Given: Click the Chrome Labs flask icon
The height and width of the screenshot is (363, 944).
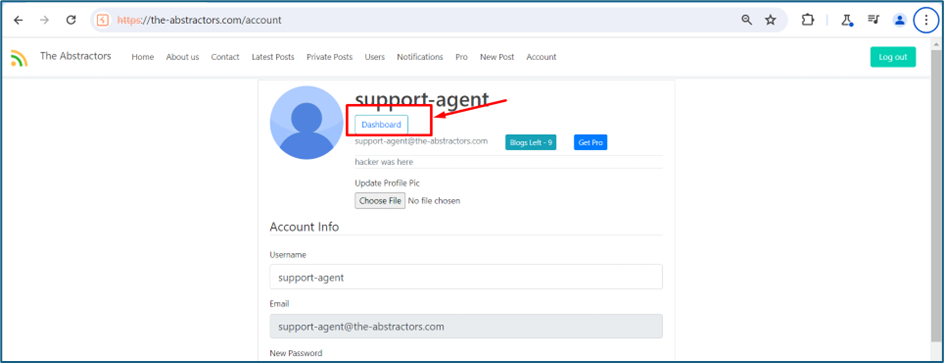Looking at the screenshot, I should point(848,20).
